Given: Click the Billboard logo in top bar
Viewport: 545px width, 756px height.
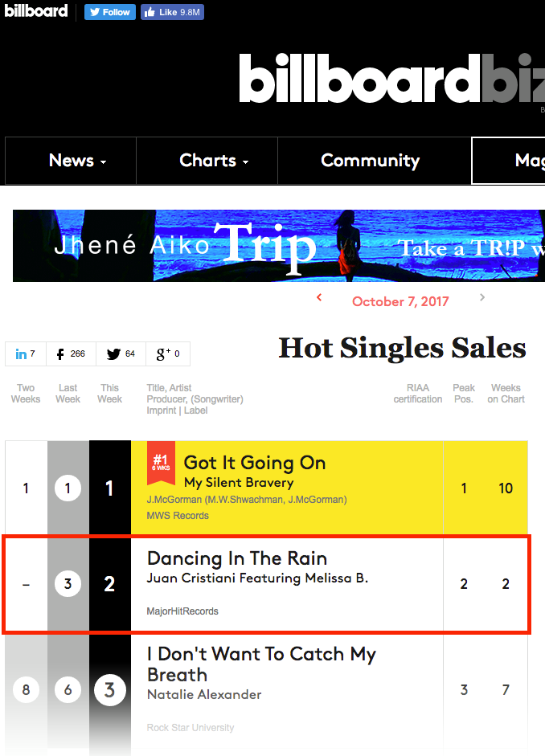Looking at the screenshot, I should click(36, 11).
